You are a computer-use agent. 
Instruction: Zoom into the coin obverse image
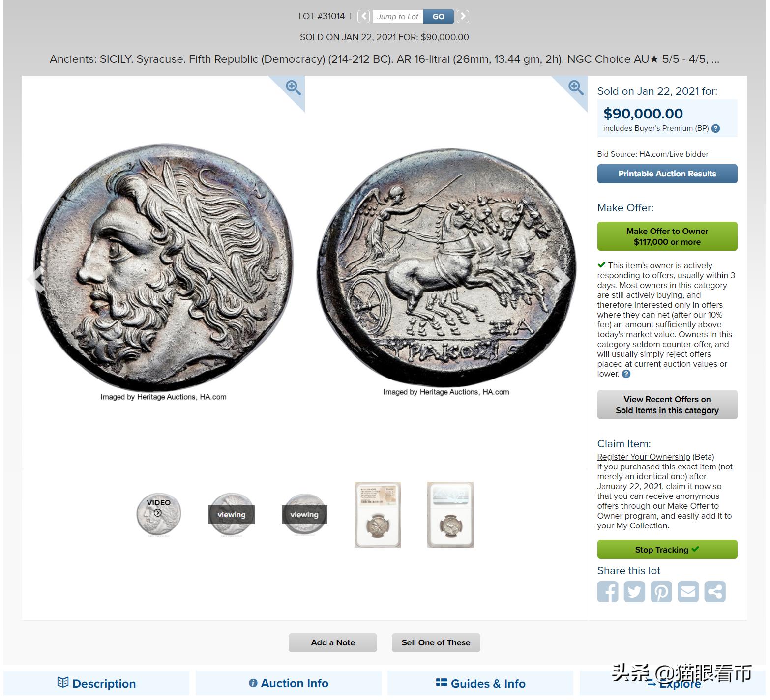pos(294,88)
